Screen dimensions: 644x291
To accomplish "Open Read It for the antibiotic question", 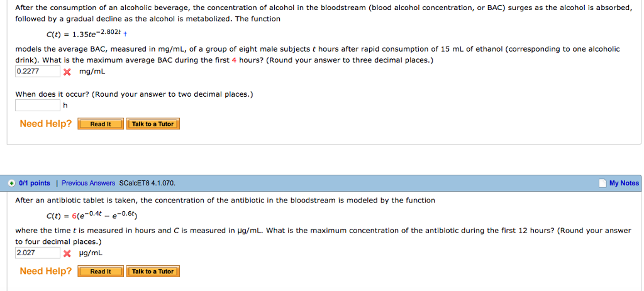I will 101,272.
